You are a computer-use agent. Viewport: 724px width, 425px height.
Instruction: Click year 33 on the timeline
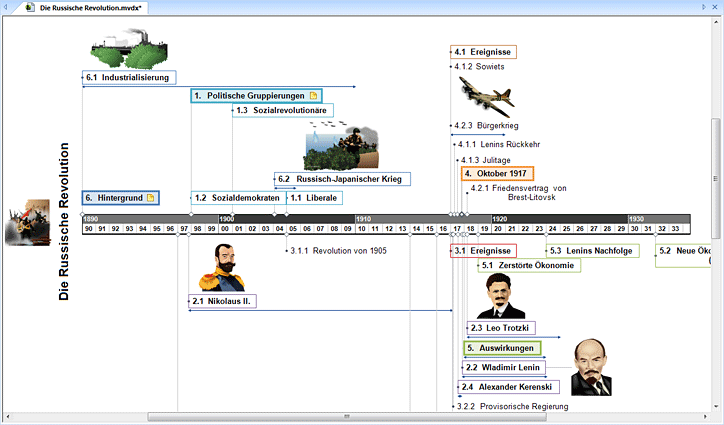coord(676,229)
